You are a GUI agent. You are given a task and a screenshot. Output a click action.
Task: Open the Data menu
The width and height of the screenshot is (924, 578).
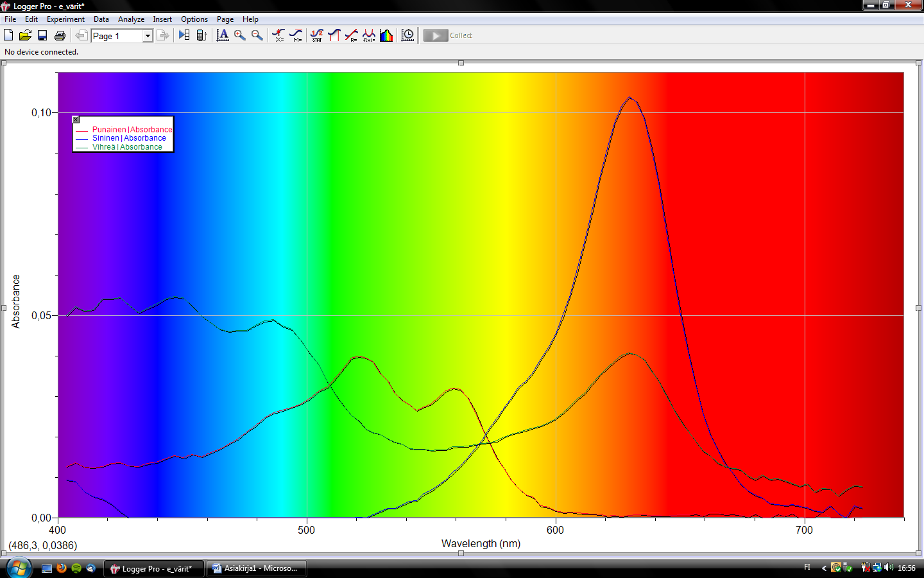101,19
